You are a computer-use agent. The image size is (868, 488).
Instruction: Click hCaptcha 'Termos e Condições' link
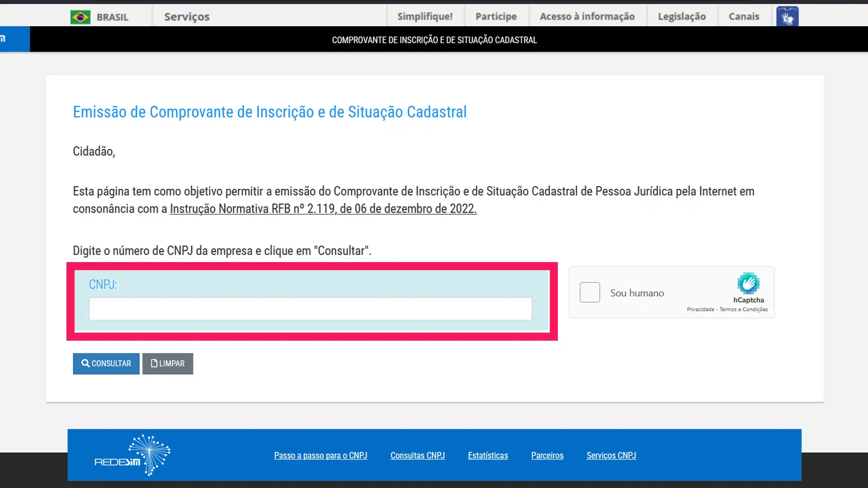(744, 310)
